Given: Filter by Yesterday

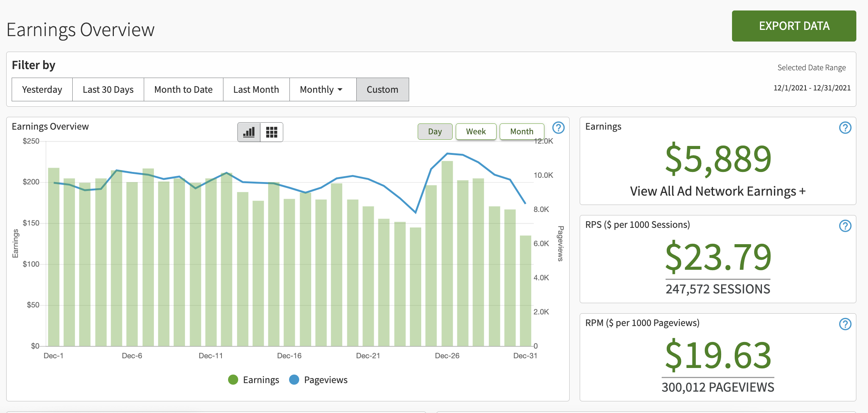Looking at the screenshot, I should pos(42,90).
